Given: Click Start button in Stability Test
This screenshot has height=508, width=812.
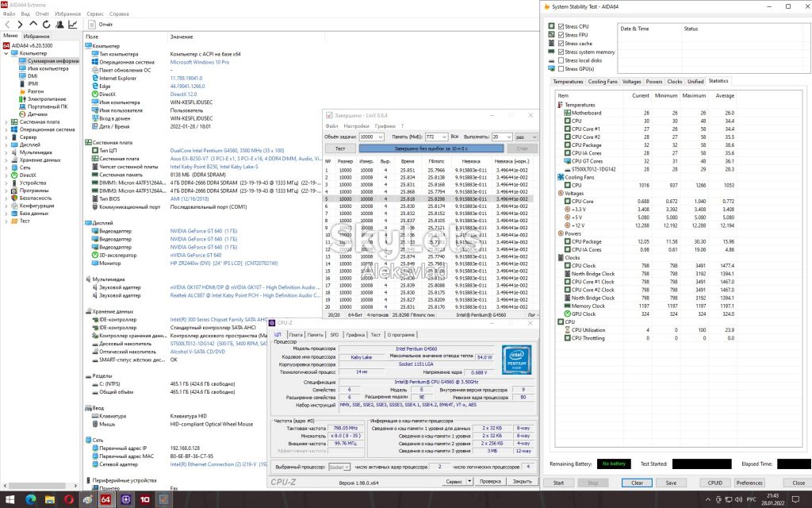Looking at the screenshot, I should [558, 483].
